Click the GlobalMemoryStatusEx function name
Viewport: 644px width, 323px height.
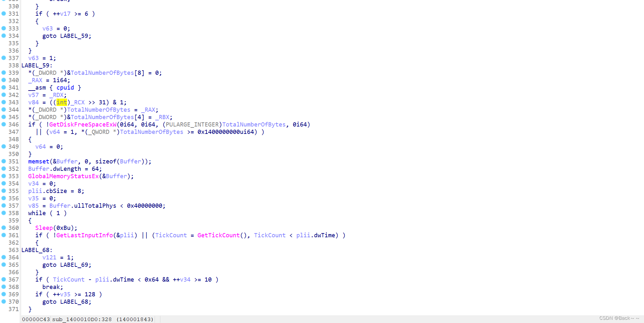[x=64, y=176]
